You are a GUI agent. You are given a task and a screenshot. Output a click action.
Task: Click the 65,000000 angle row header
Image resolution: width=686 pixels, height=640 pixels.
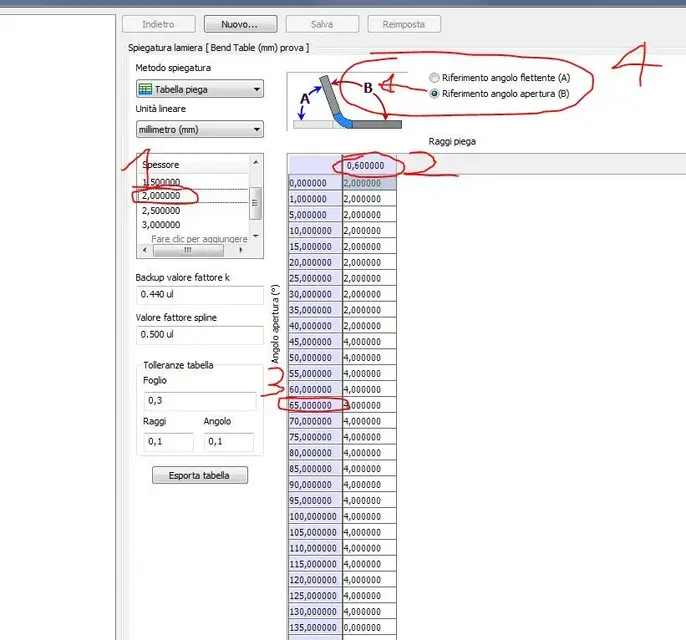click(x=315, y=405)
